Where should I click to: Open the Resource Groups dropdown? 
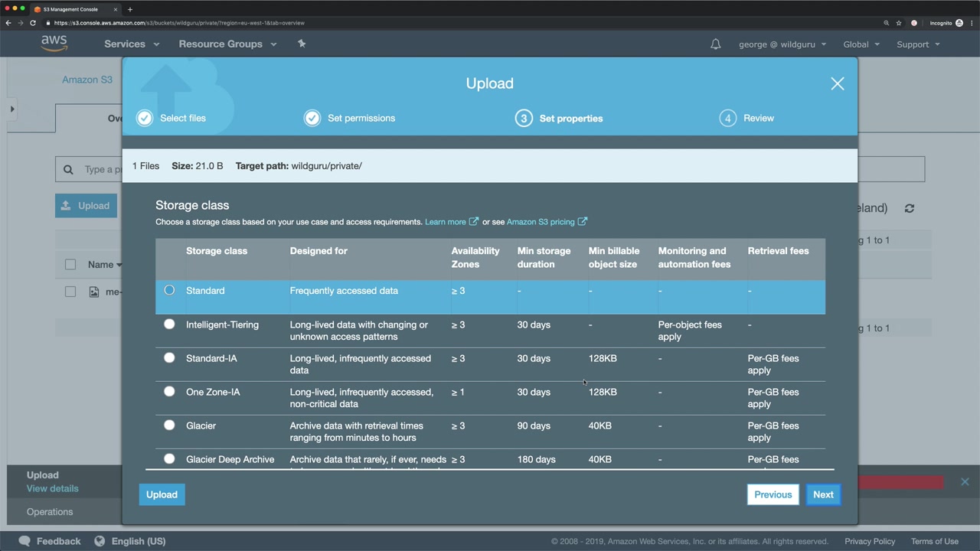tap(227, 44)
